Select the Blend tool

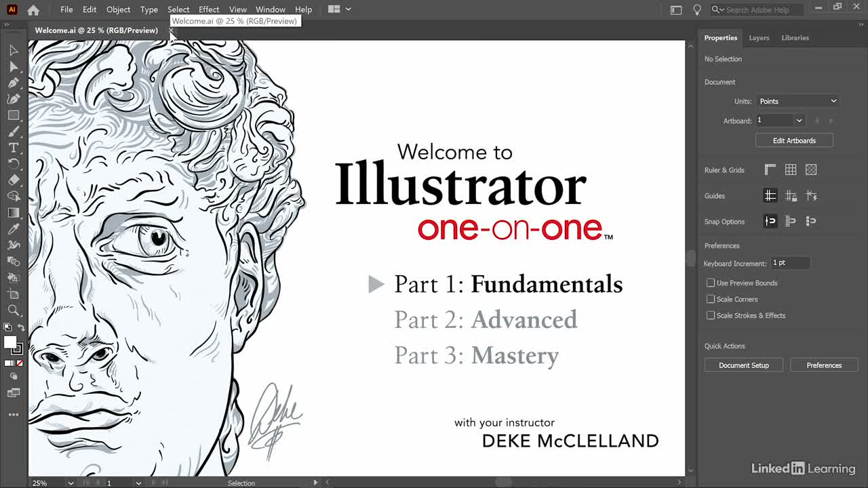[14, 262]
